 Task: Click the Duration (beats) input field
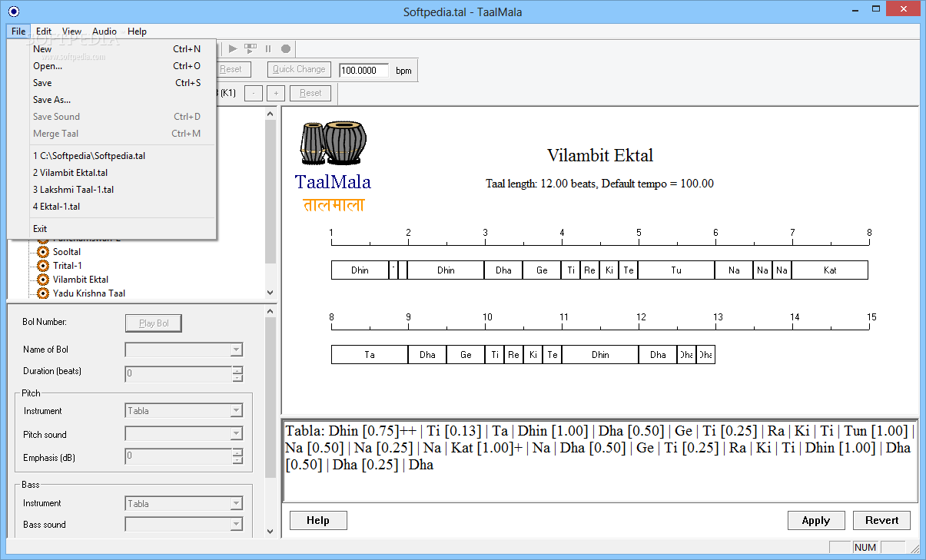tap(178, 373)
